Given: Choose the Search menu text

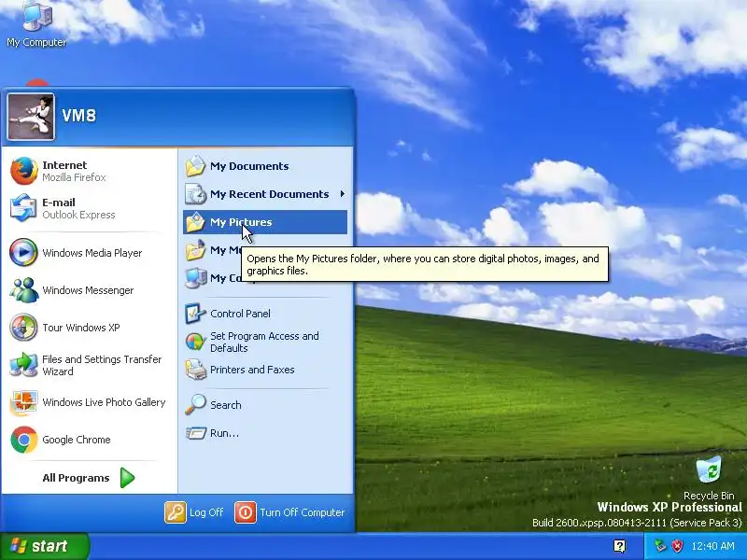Looking at the screenshot, I should [x=226, y=405].
